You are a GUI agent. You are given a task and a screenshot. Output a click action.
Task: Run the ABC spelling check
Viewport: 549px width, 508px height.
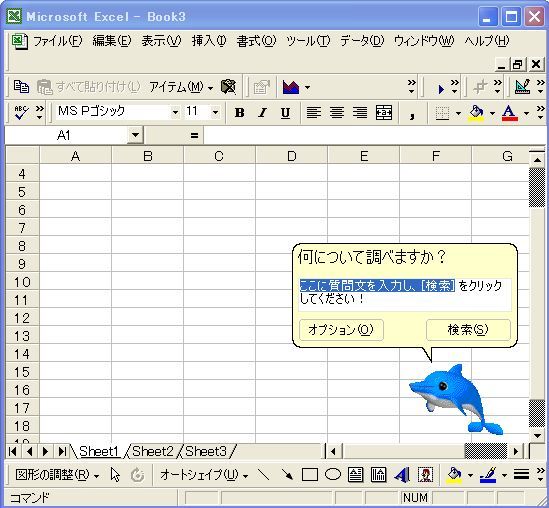(x=21, y=112)
